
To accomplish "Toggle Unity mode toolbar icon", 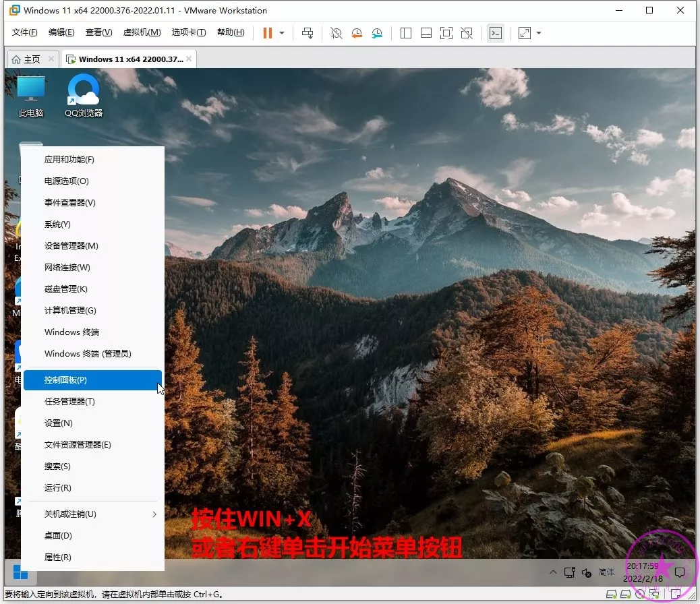I will pos(466,33).
